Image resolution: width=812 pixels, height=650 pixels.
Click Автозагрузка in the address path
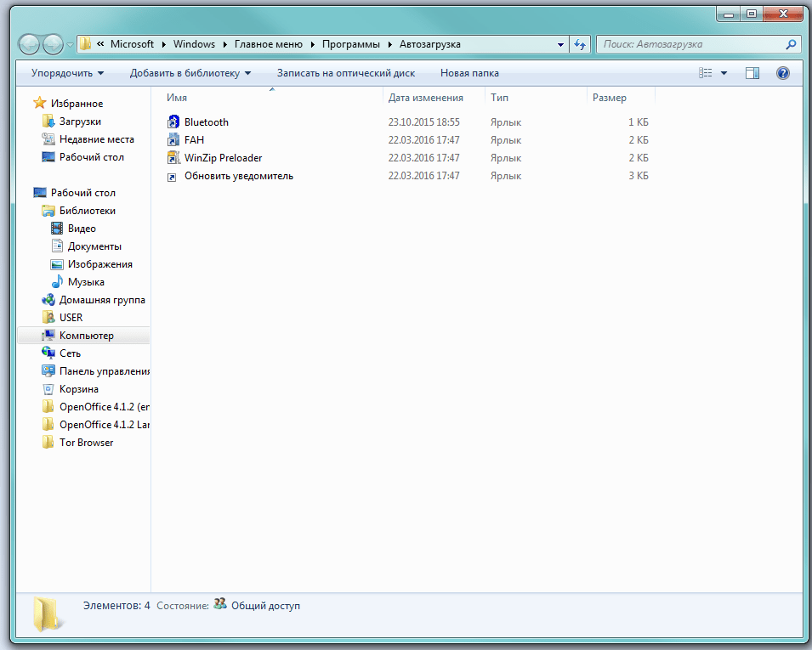(x=430, y=44)
